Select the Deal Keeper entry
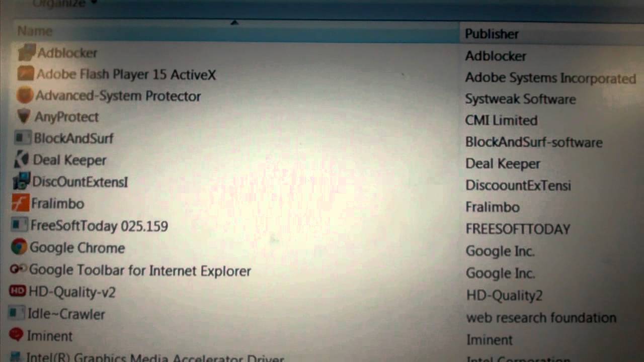Image resolution: width=644 pixels, height=362 pixels. [69, 160]
